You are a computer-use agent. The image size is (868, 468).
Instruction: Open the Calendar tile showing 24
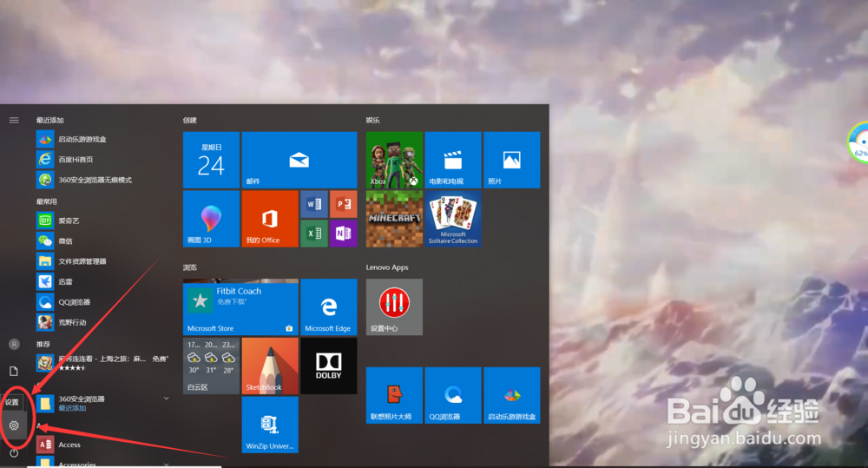click(x=212, y=160)
